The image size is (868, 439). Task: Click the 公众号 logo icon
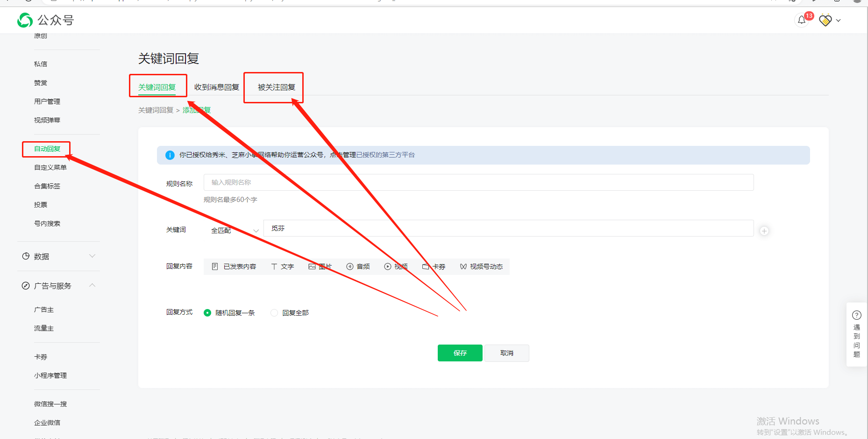point(25,20)
